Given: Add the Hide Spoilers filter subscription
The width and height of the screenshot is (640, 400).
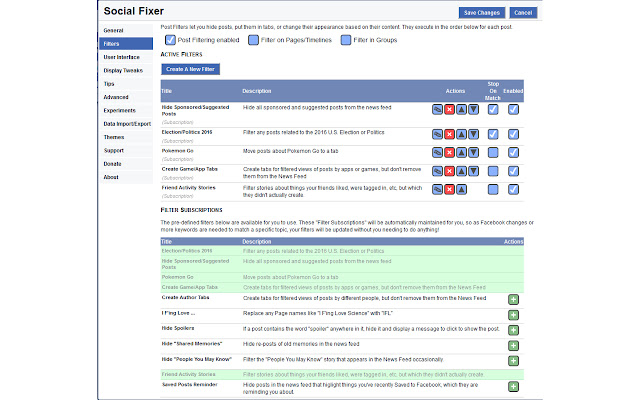Looking at the screenshot, I should (x=513, y=328).
